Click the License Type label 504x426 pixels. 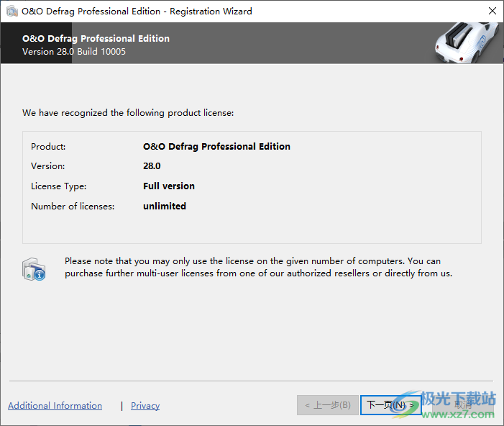point(58,186)
